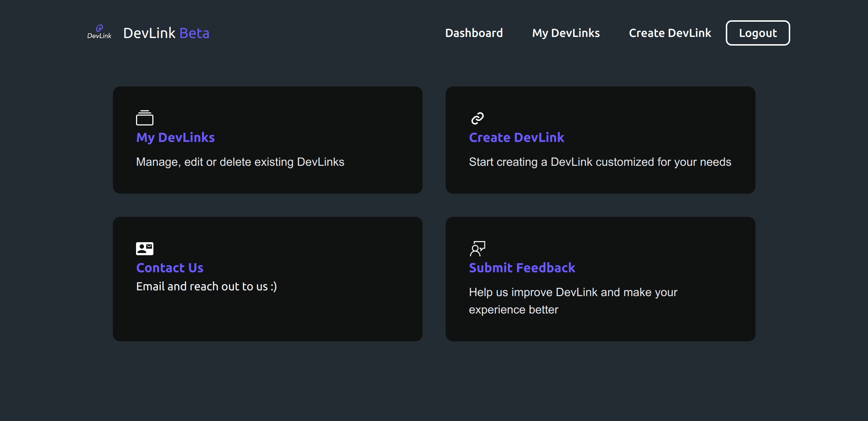
Task: Open Dashboard from the navigation bar
Action: click(x=474, y=33)
